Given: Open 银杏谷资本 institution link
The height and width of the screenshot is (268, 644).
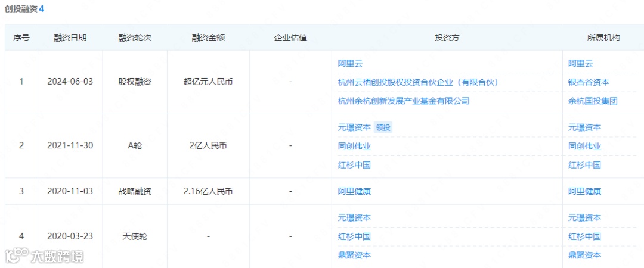Looking at the screenshot, I should 589,82.
